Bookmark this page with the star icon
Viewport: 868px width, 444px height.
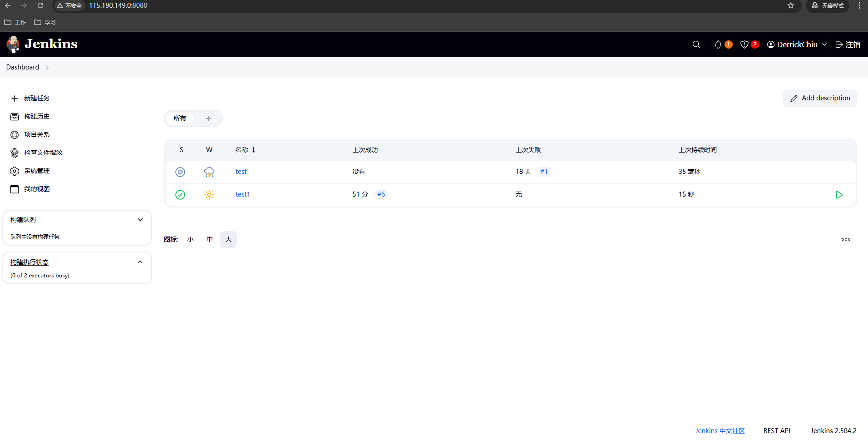coord(791,5)
